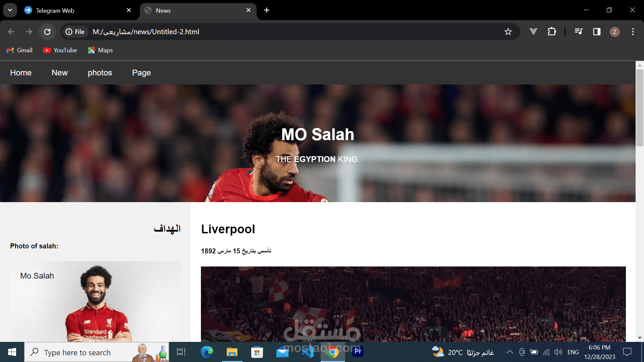Image resolution: width=644 pixels, height=362 pixels.
Task: Launch Microsoft Edge from taskbar
Action: point(207,352)
